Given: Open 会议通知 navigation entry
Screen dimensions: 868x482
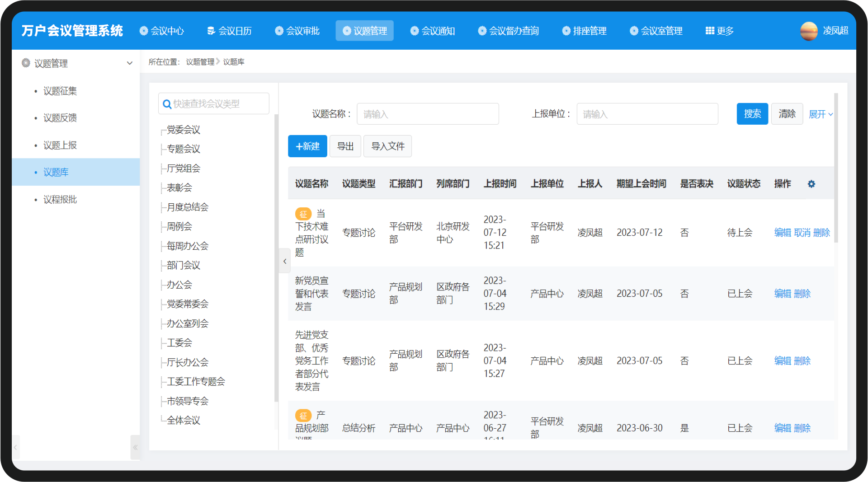Looking at the screenshot, I should click(x=433, y=31).
